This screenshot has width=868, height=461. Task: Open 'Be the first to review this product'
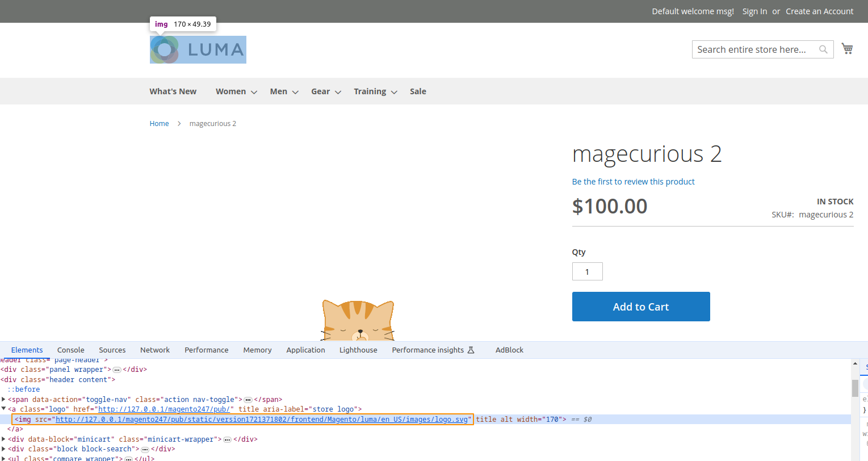[x=633, y=181]
